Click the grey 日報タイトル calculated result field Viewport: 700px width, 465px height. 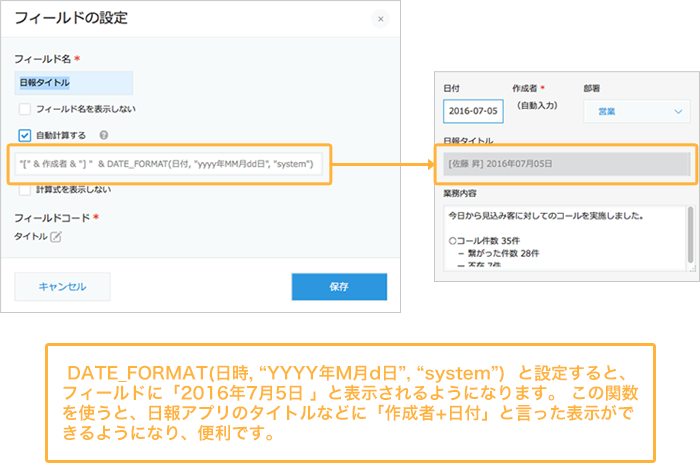tap(566, 163)
